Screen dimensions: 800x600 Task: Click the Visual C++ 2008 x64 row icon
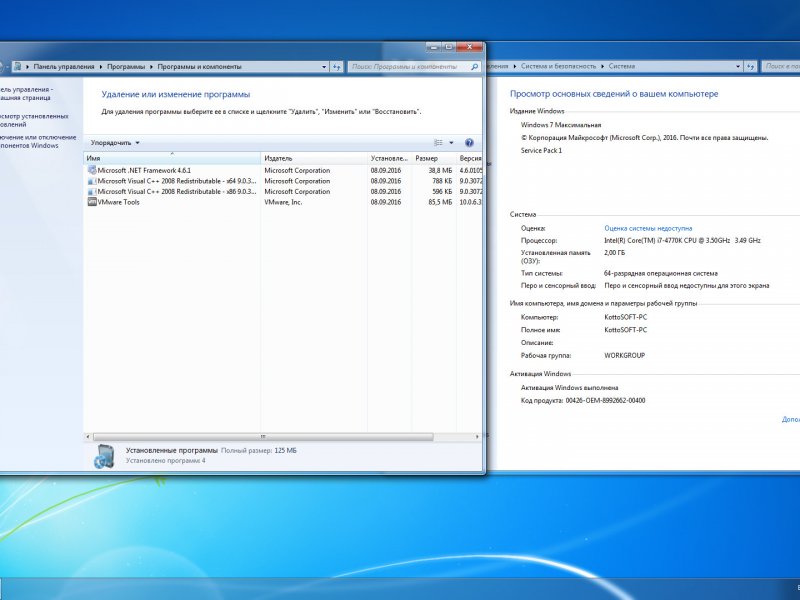[92, 181]
